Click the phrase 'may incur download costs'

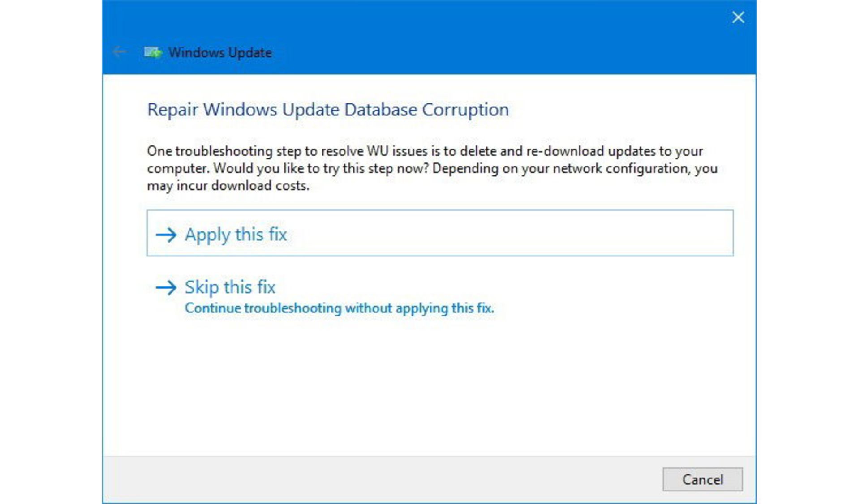click(x=228, y=186)
